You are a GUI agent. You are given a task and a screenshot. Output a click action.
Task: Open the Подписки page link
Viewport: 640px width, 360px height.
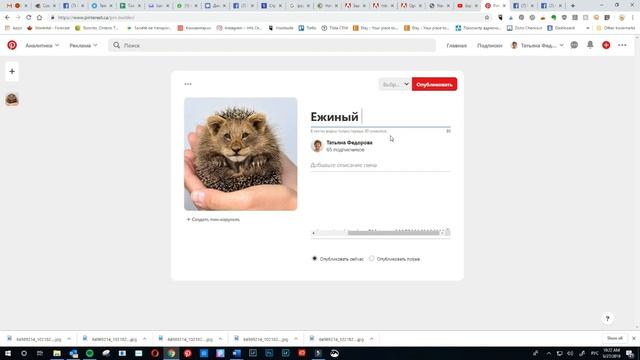click(x=489, y=45)
